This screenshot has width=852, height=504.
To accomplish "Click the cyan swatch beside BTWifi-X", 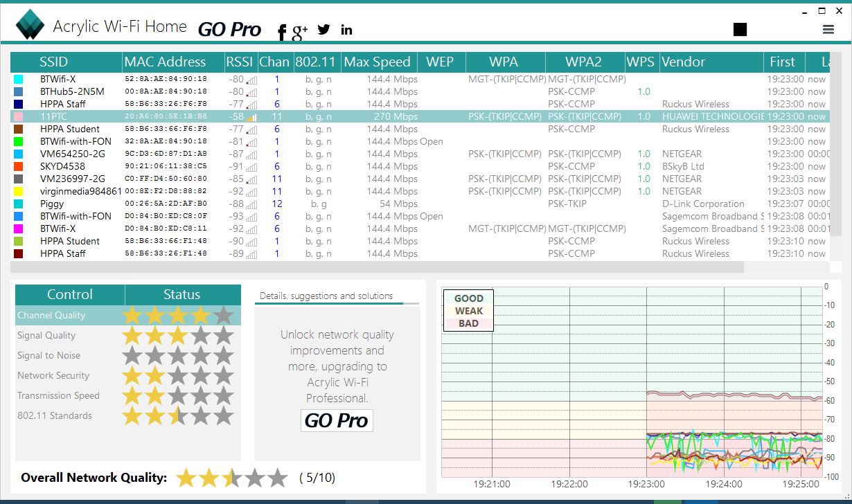I will pyautogui.click(x=19, y=80).
